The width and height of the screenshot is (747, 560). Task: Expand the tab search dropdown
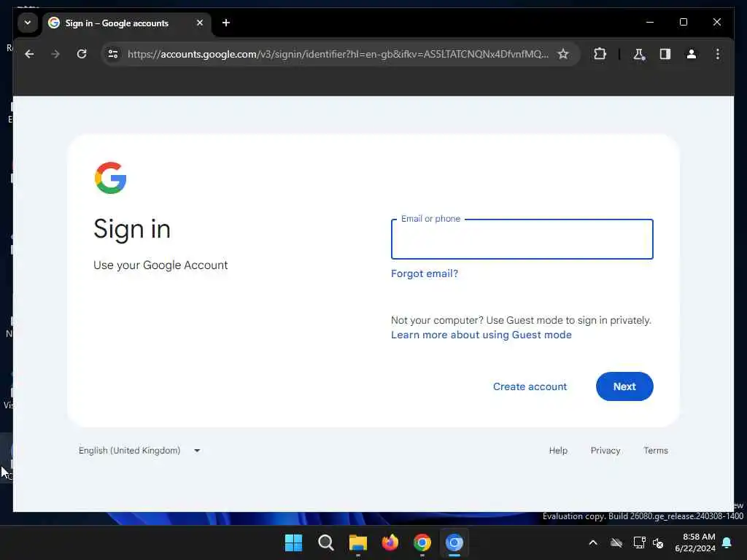pos(28,23)
